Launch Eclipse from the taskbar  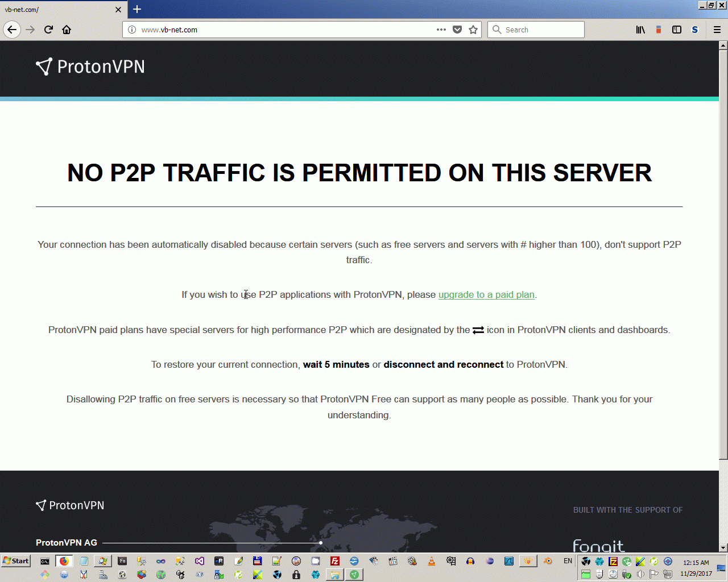(x=490, y=561)
